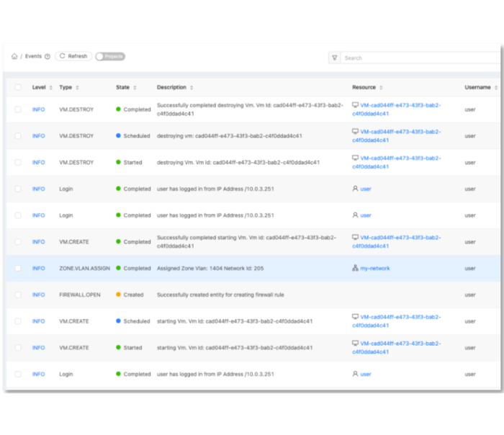Image resolution: width=504 pixels, height=435 pixels.
Task: Sort by the Type column
Action: [x=77, y=88]
